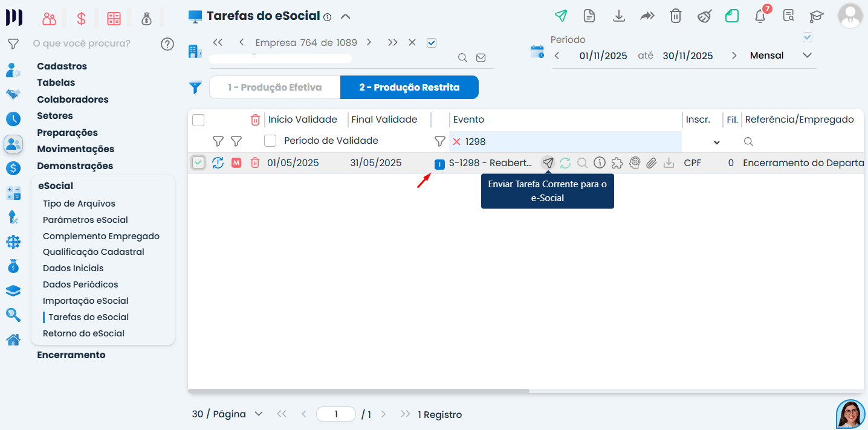The width and height of the screenshot is (868, 430).
Task: Click the red trash icon in table header
Action: click(x=256, y=120)
